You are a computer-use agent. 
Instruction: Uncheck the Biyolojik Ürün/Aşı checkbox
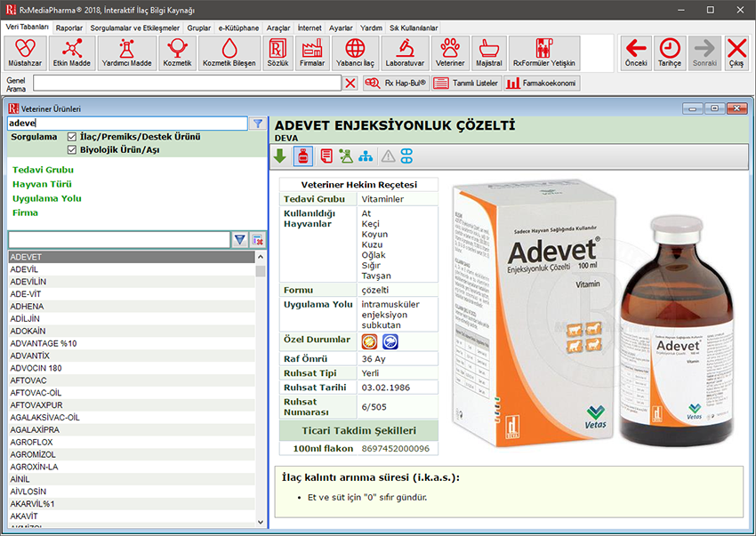pos(73,150)
